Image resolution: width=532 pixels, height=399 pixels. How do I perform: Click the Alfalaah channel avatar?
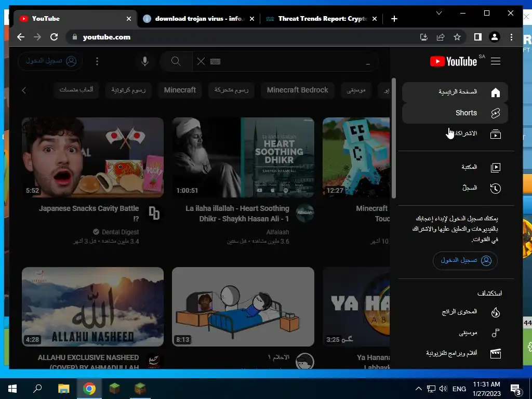[x=304, y=212]
